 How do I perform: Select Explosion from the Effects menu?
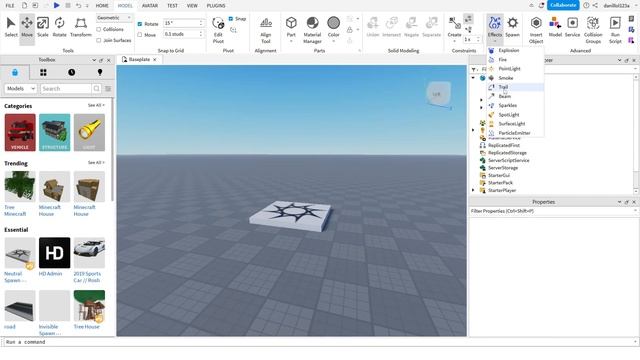coord(516,51)
